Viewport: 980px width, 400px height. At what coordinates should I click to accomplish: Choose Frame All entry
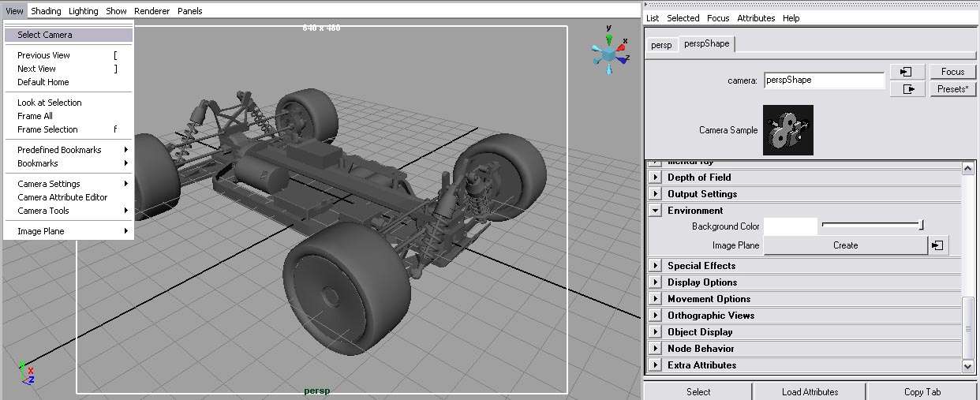tap(69, 116)
